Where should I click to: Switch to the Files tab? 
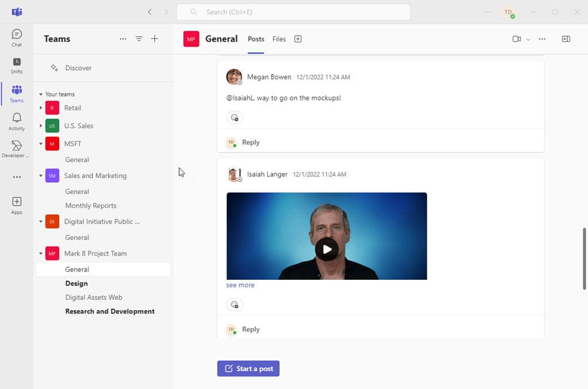pyautogui.click(x=279, y=39)
